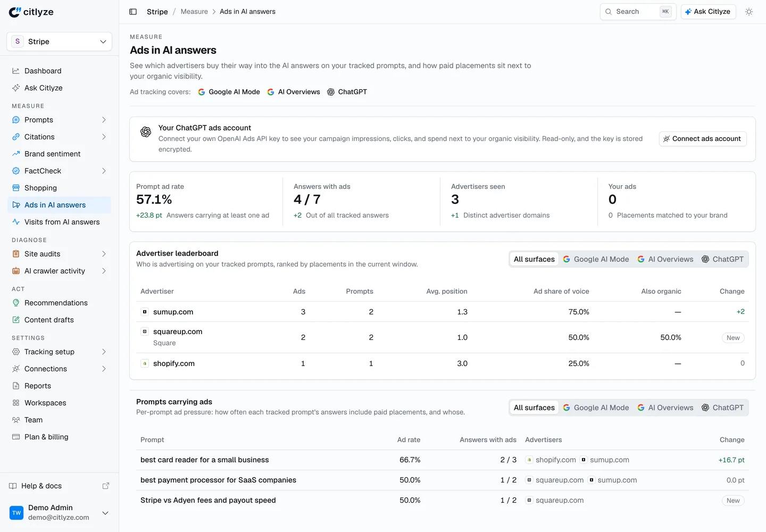Click the Connect ads account button
This screenshot has width=766, height=532.
(703, 139)
